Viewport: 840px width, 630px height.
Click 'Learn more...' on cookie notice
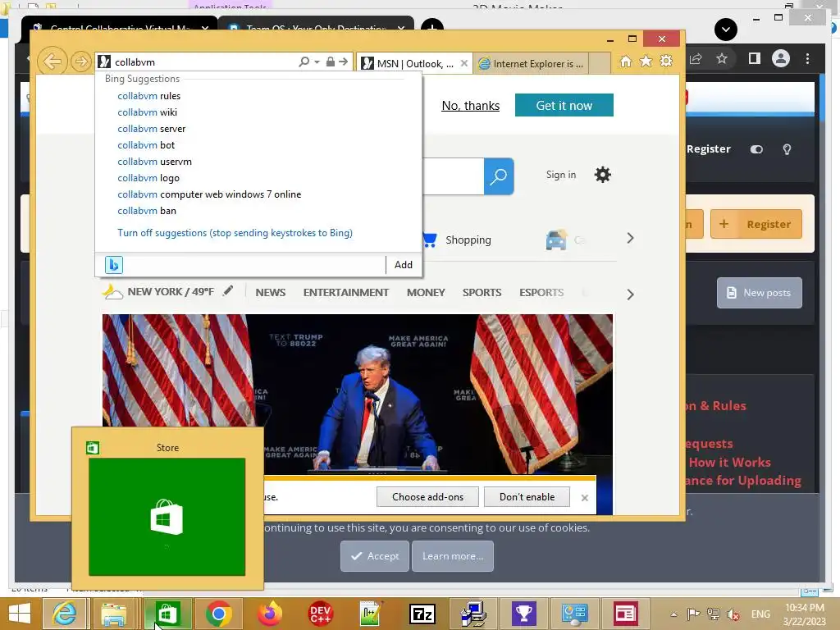[453, 556]
